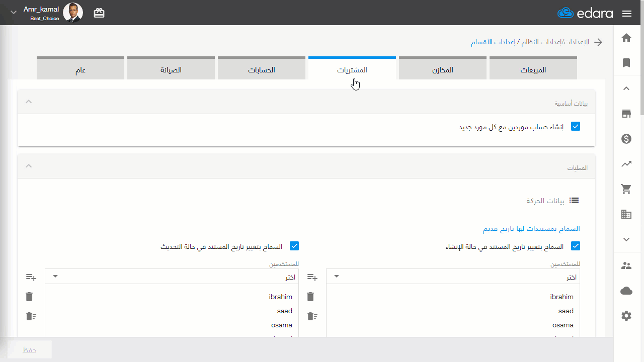Switch to the الصيانة tab
Image resolution: width=644 pixels, height=362 pixels.
[171, 68]
